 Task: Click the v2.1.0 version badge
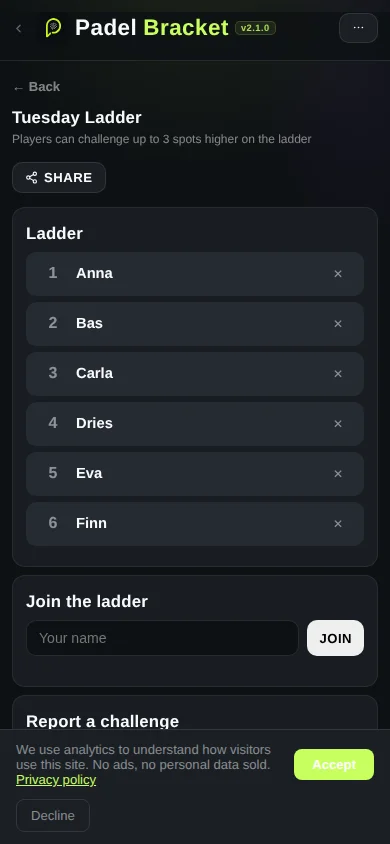256,28
